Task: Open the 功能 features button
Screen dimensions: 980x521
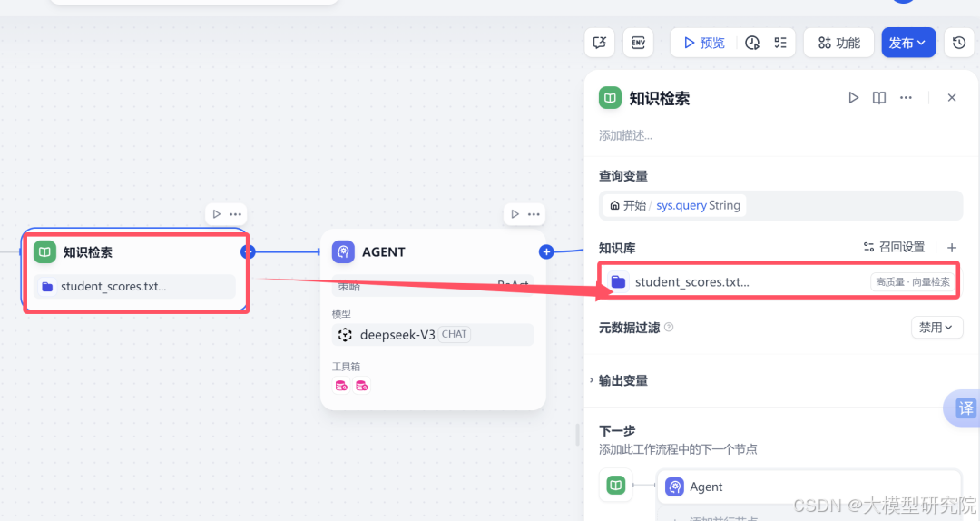Action: coord(838,43)
